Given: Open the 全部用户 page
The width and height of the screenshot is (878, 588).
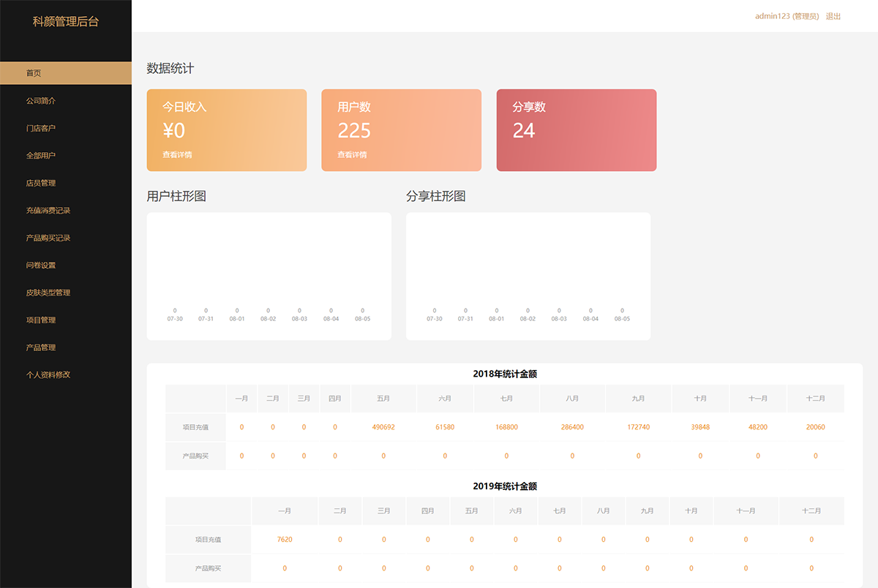Looking at the screenshot, I should [x=40, y=156].
